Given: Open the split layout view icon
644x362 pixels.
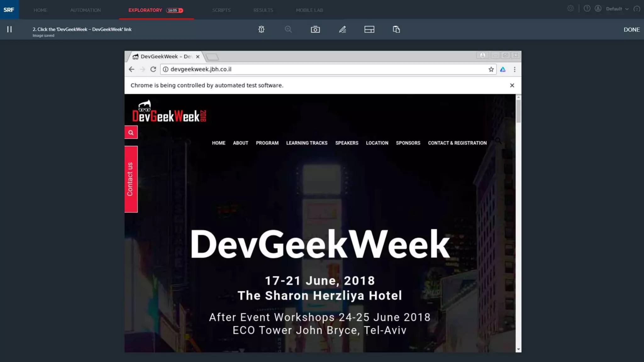Looking at the screenshot, I should tap(369, 29).
